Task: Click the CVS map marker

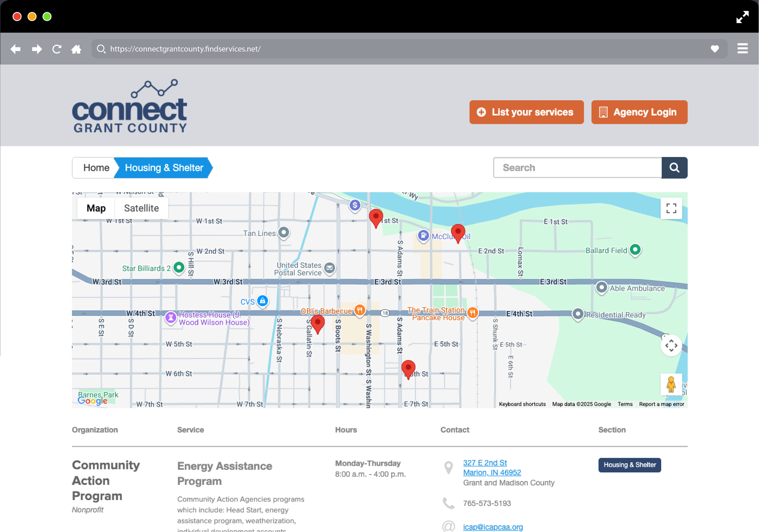Action: coord(262,301)
